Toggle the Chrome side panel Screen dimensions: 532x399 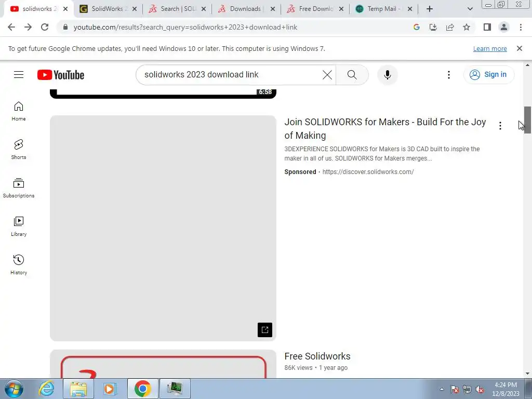[487, 27]
